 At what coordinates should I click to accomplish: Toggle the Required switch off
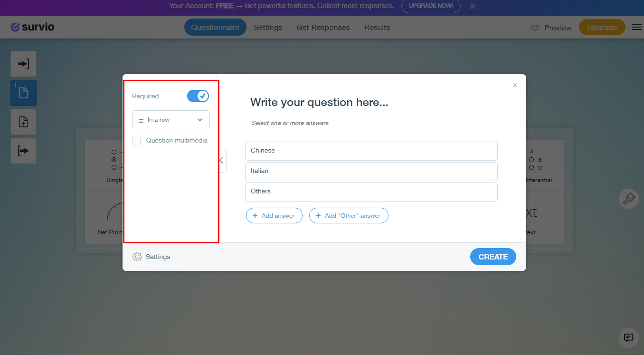coord(198,96)
